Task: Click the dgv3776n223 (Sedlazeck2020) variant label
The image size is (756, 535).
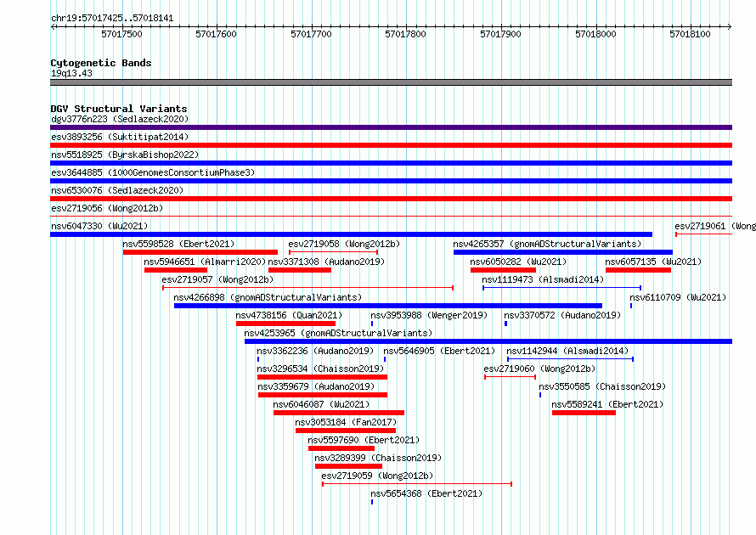Action: click(120, 119)
